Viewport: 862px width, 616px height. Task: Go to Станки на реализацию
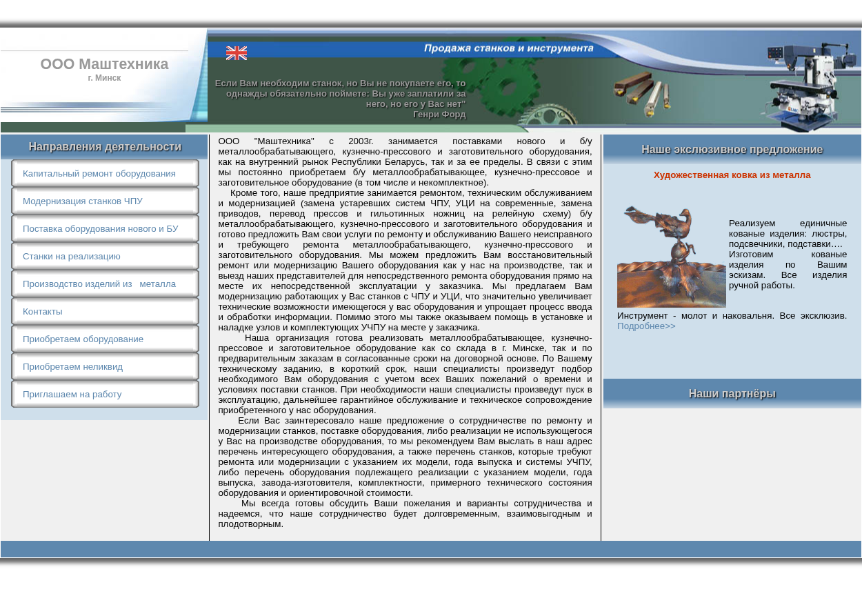point(105,256)
